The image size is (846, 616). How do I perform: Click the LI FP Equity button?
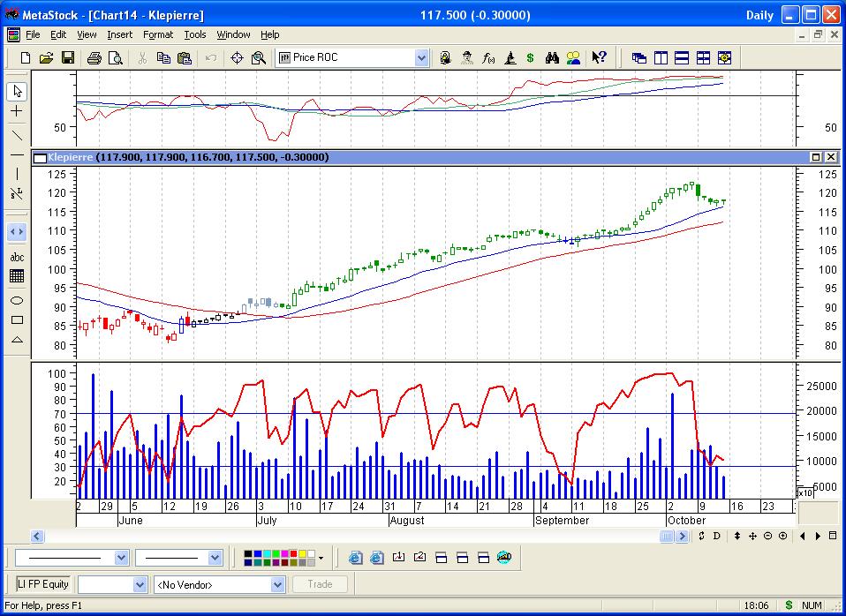coord(44,584)
